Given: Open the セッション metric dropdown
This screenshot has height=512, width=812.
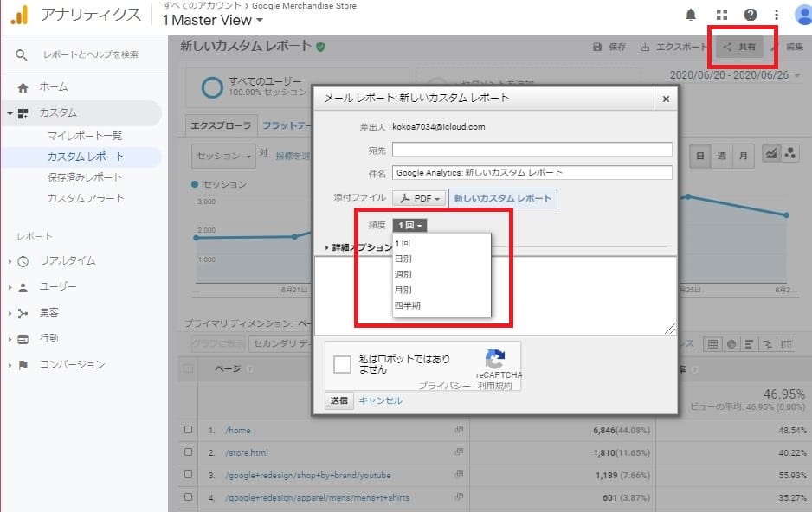Looking at the screenshot, I should (223, 156).
